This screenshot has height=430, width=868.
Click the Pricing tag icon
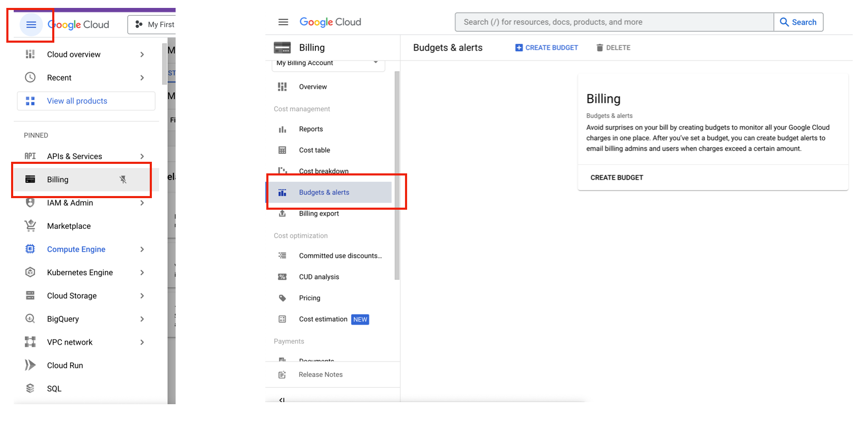283,298
